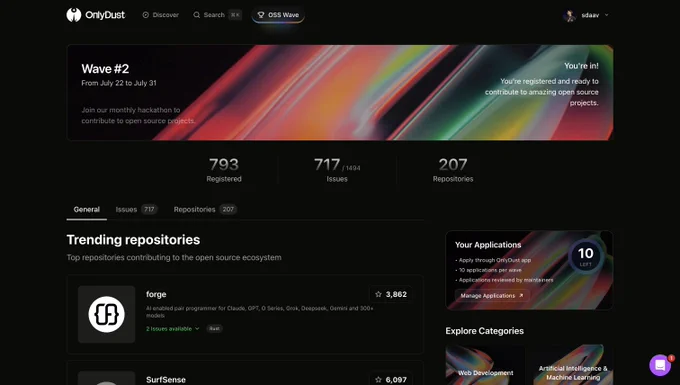Screen dimensions: 680x385
Task: Click the forge star count 3,862
Action: click(391, 294)
